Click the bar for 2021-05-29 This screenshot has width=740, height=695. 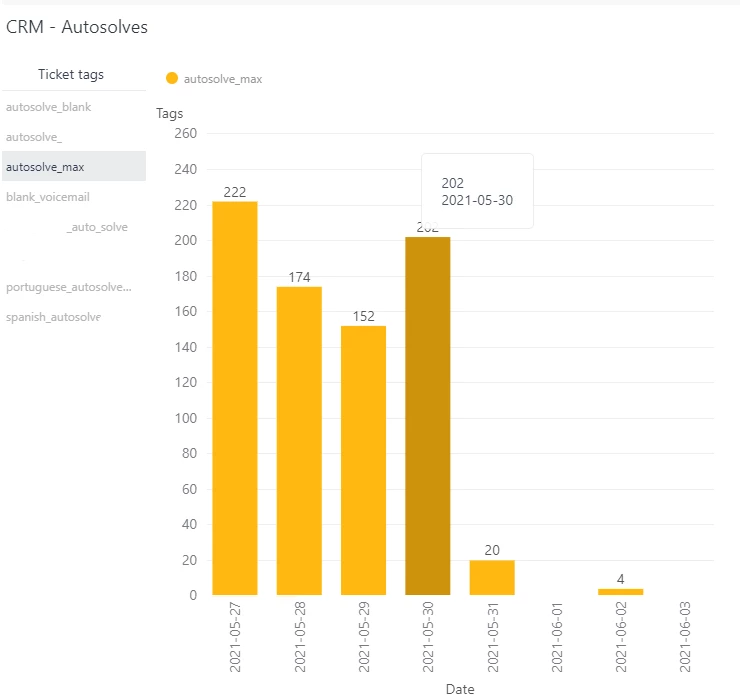click(363, 460)
